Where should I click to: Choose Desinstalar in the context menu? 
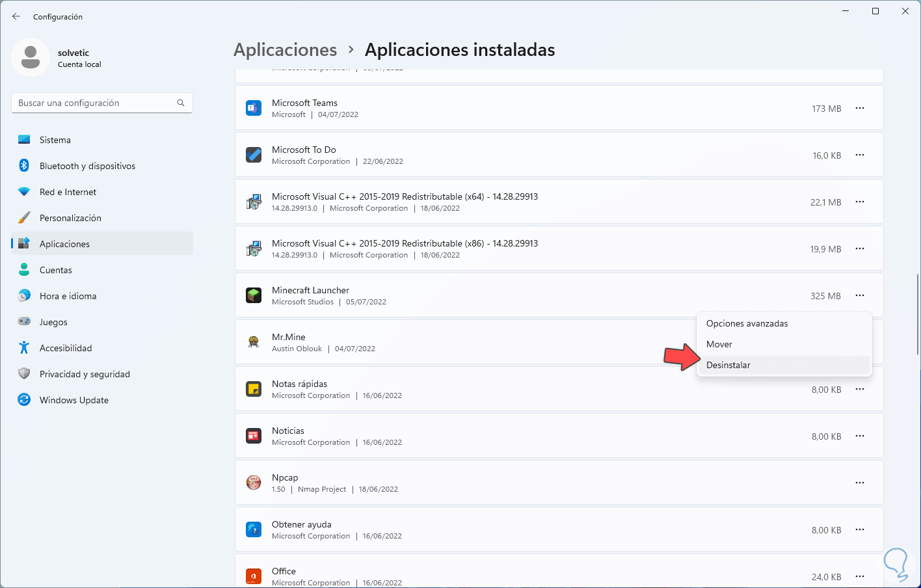tap(784, 365)
